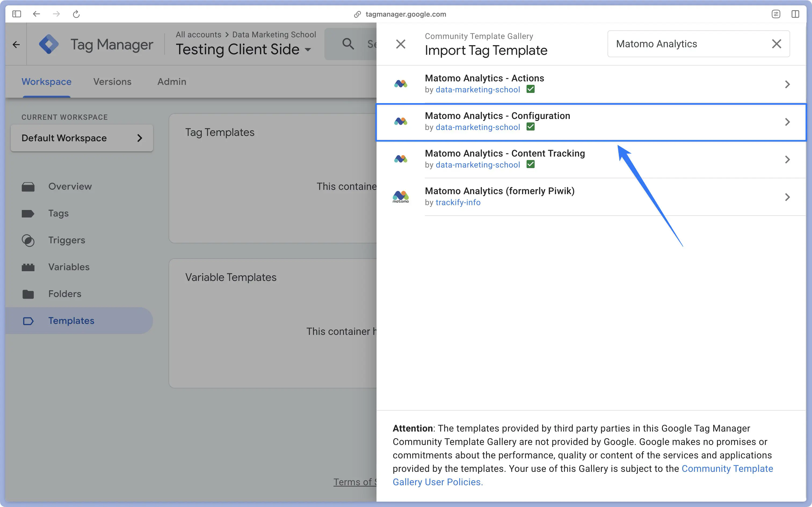Select Matomo Analytics (formerly Piwik) title
Viewport: 812px width, 507px height.
pyautogui.click(x=499, y=191)
